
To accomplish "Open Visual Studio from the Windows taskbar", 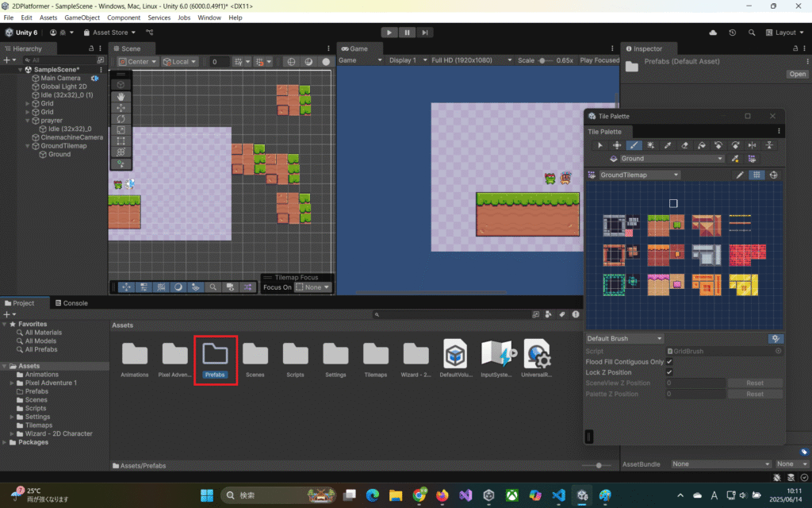I will point(465,495).
